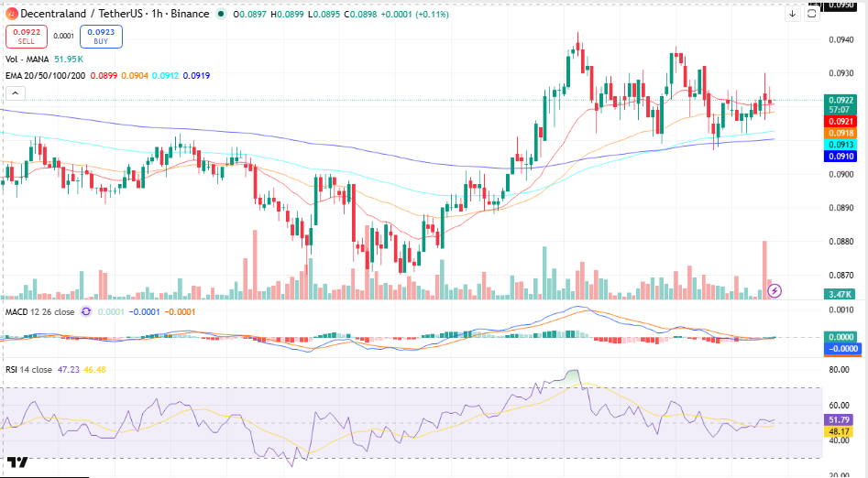Click the 0.0940 price axis label

pos(841,40)
